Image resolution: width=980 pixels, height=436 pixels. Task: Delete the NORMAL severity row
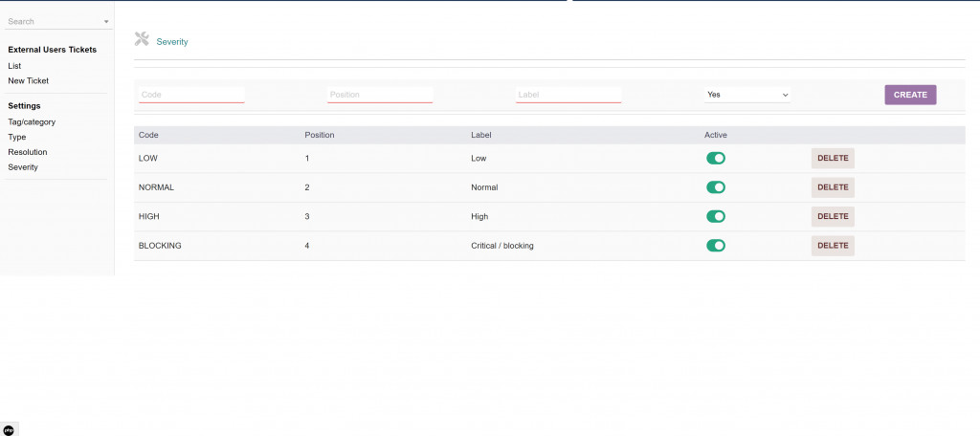(x=833, y=187)
